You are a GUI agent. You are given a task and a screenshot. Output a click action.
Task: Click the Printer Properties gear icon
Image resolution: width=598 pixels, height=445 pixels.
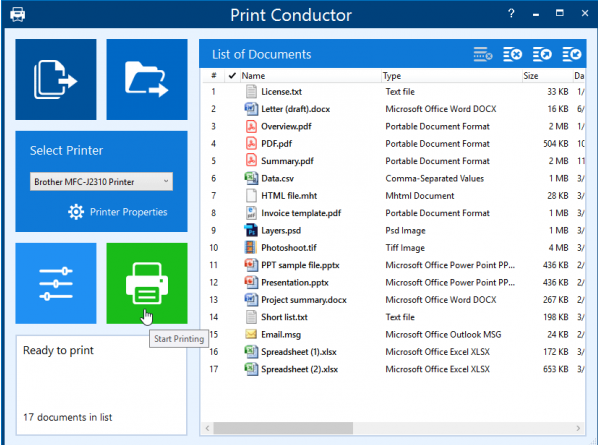(76, 212)
